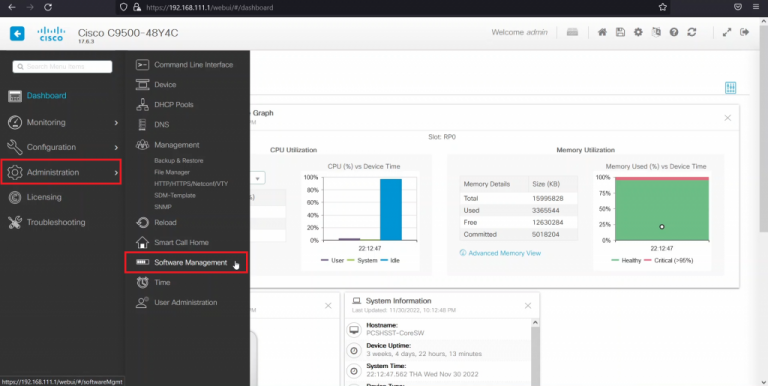The width and height of the screenshot is (768, 386).
Task: Click the Device Uptime entry
Action: click(x=424, y=350)
